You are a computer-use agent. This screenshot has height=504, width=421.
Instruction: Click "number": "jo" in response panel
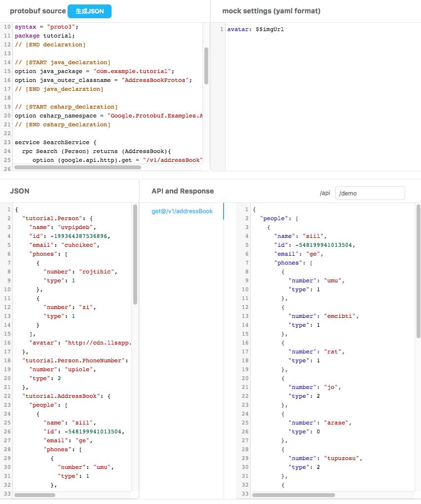point(314,388)
